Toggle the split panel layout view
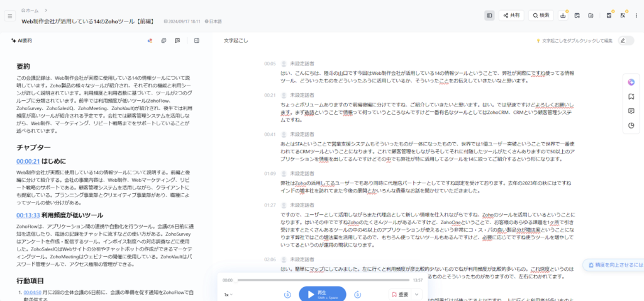 (x=489, y=16)
